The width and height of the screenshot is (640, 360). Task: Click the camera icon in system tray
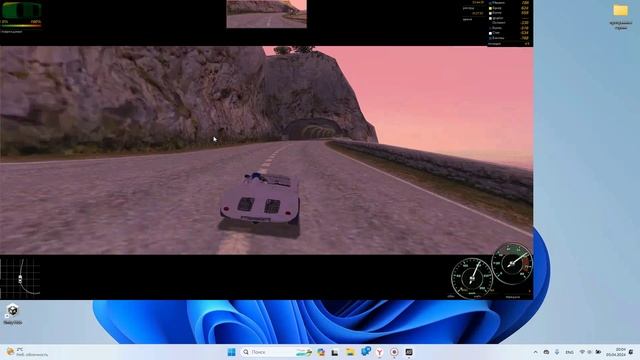(546, 352)
